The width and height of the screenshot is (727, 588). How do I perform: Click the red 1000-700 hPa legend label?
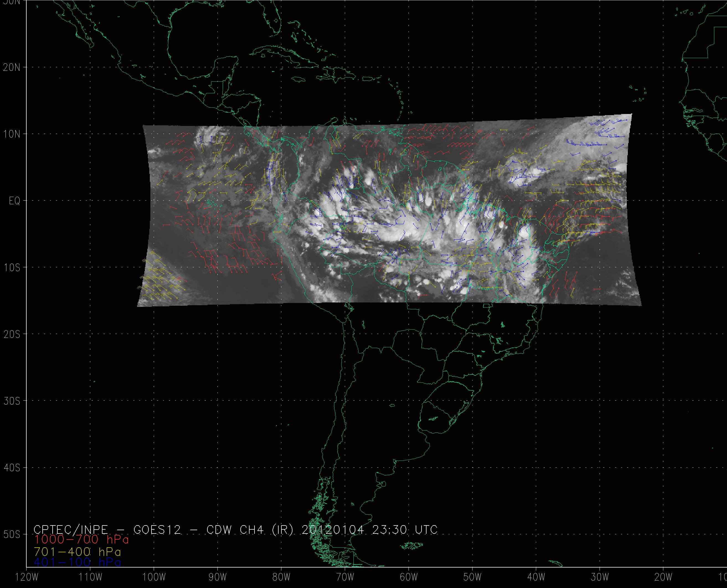[81, 539]
